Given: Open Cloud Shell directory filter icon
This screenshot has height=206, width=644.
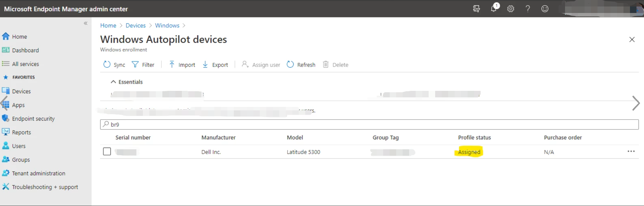Looking at the screenshot, I should tap(477, 9).
